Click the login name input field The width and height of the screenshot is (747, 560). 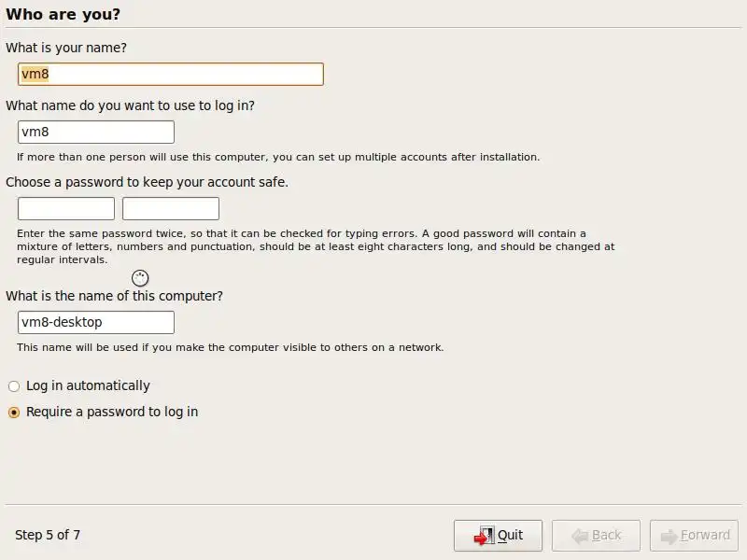[96, 132]
